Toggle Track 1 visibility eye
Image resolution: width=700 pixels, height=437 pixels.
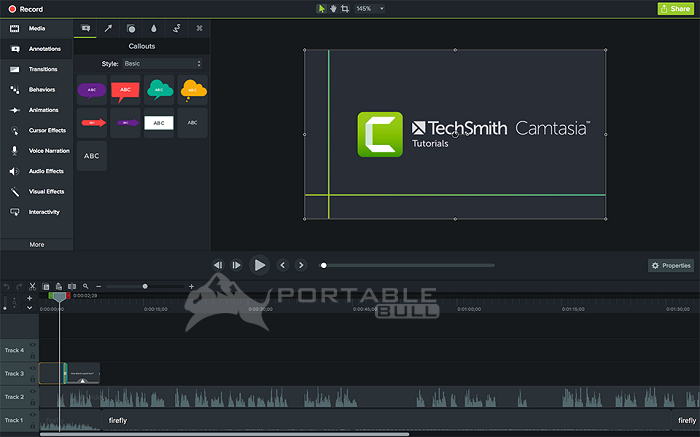click(33, 415)
